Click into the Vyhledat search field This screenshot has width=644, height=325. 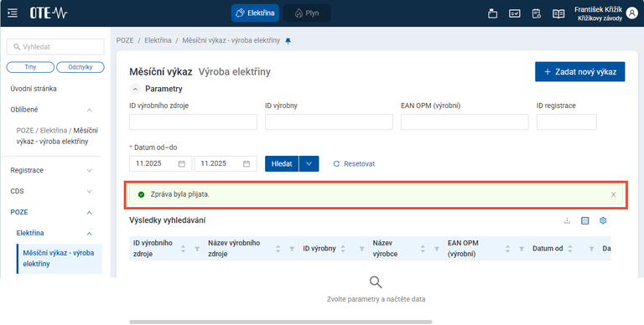click(55, 47)
